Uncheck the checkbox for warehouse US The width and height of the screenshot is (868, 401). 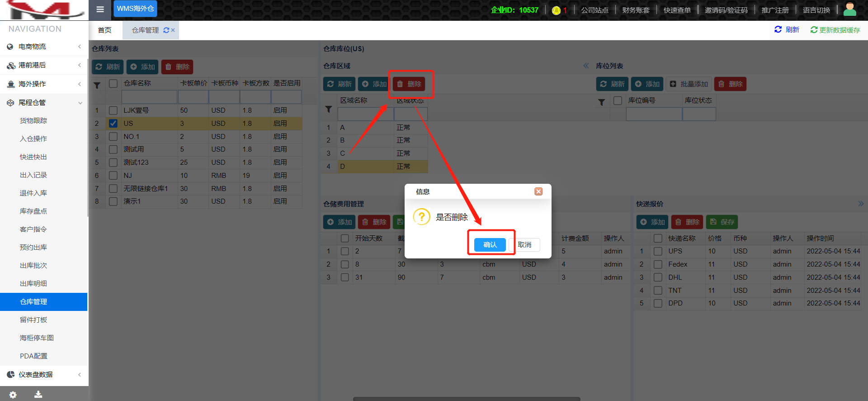pyautogui.click(x=113, y=124)
